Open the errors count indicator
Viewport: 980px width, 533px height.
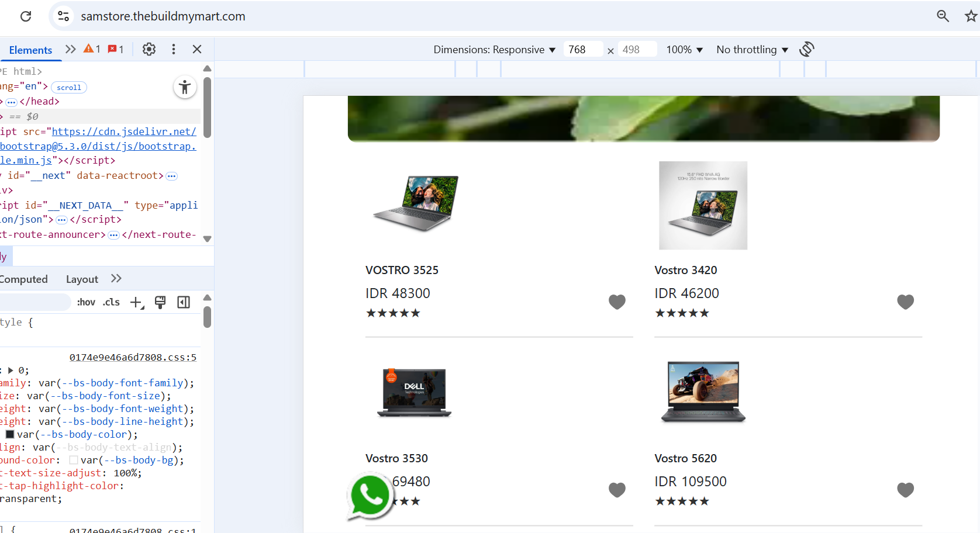click(x=116, y=49)
